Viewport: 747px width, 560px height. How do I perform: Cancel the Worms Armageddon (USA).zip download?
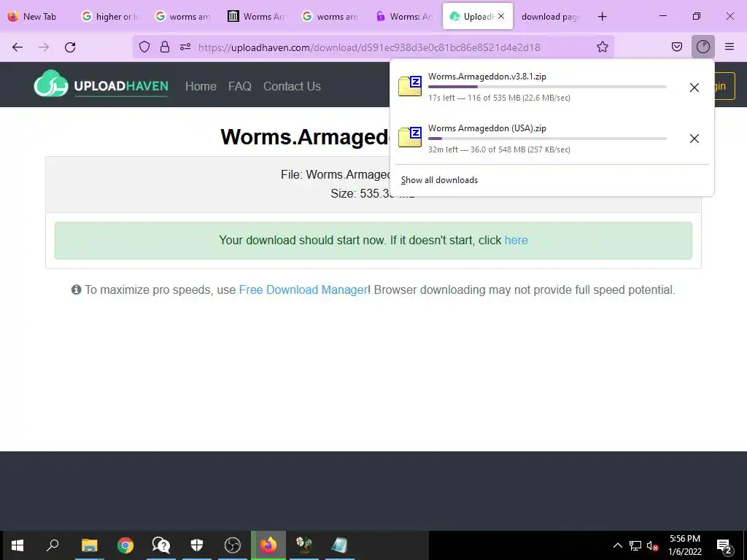point(694,138)
